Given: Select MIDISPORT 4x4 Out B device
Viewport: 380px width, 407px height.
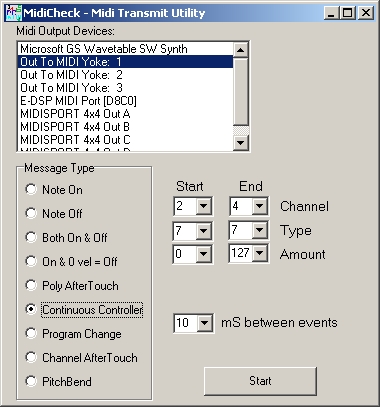Looking at the screenshot, I should click(125, 127).
